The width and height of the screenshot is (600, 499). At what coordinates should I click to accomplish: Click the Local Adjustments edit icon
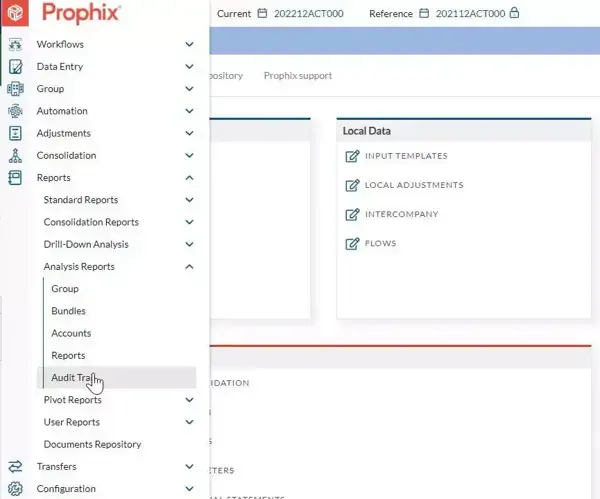click(x=352, y=185)
